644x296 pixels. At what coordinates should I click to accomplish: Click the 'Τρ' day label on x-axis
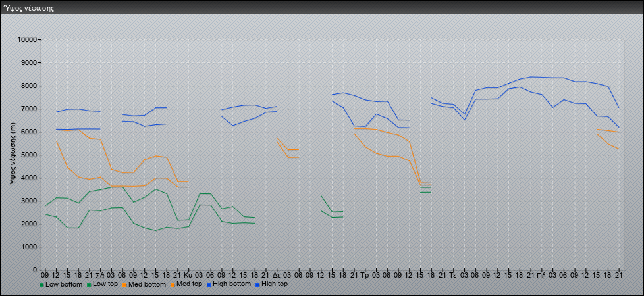[x=364, y=275]
